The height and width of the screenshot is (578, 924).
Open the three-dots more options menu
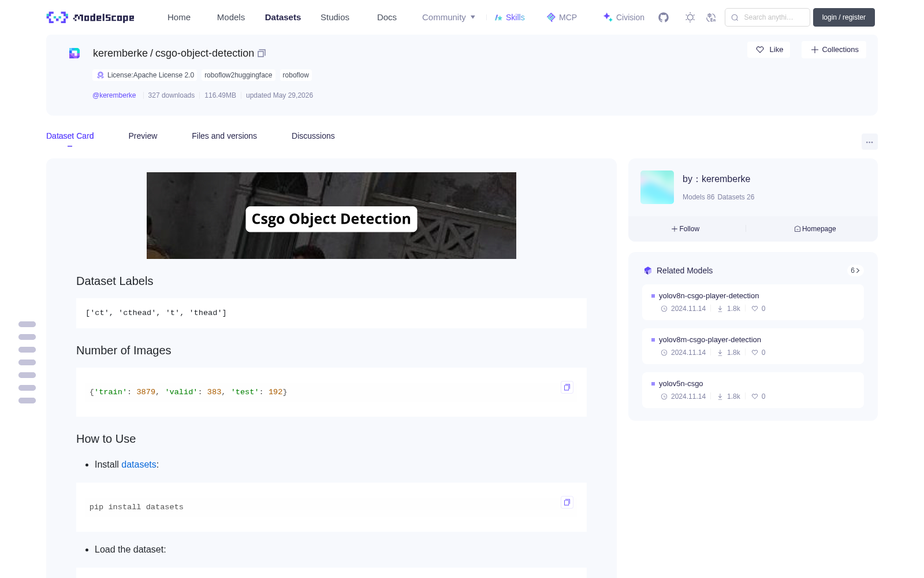[870, 142]
